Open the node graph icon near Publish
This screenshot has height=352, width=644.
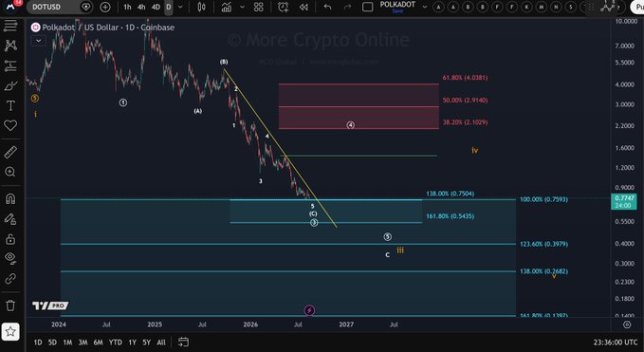click(608, 6)
